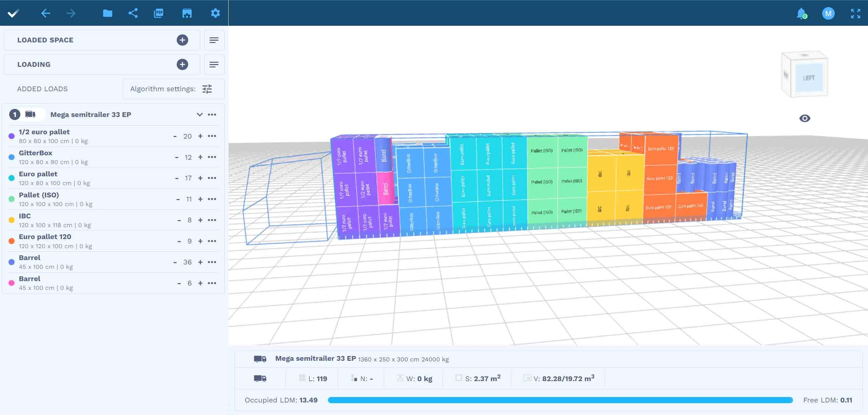The image size is (868, 415).
Task: Collapse the Mega semitrailer 33 EP chevron
Action: pyautogui.click(x=199, y=115)
